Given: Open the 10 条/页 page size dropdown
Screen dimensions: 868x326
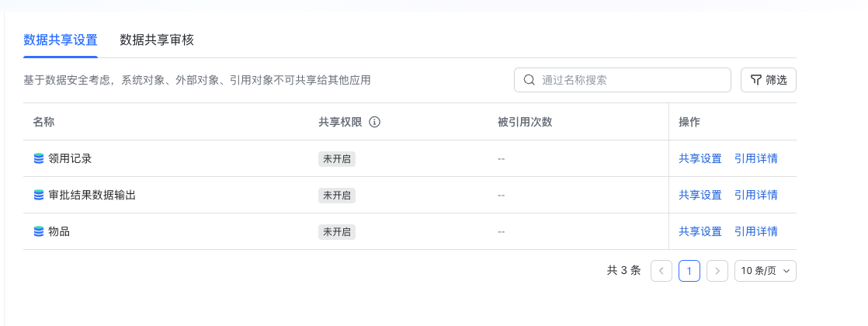Looking at the screenshot, I should click(766, 271).
